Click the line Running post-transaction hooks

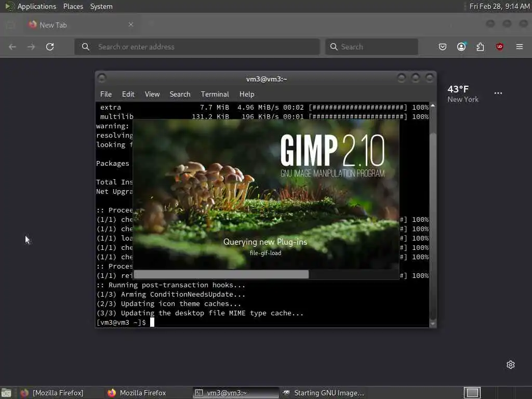pos(170,285)
